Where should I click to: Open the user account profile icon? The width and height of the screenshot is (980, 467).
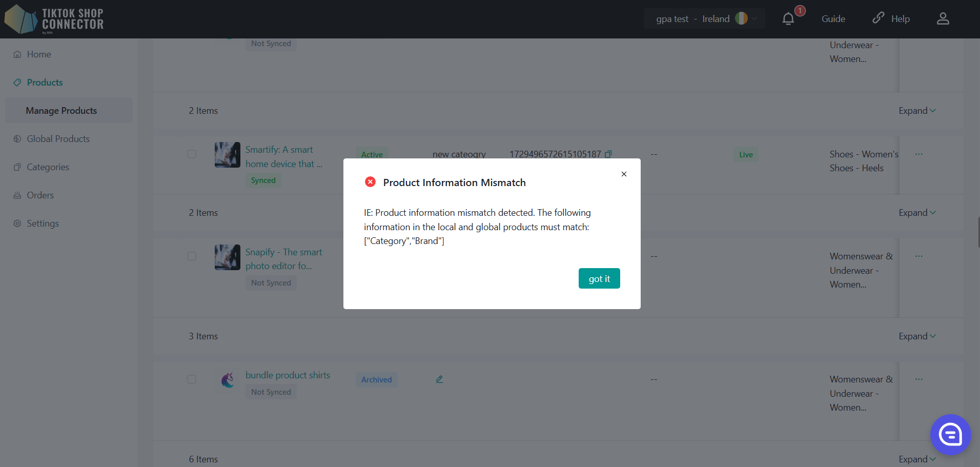point(943,19)
